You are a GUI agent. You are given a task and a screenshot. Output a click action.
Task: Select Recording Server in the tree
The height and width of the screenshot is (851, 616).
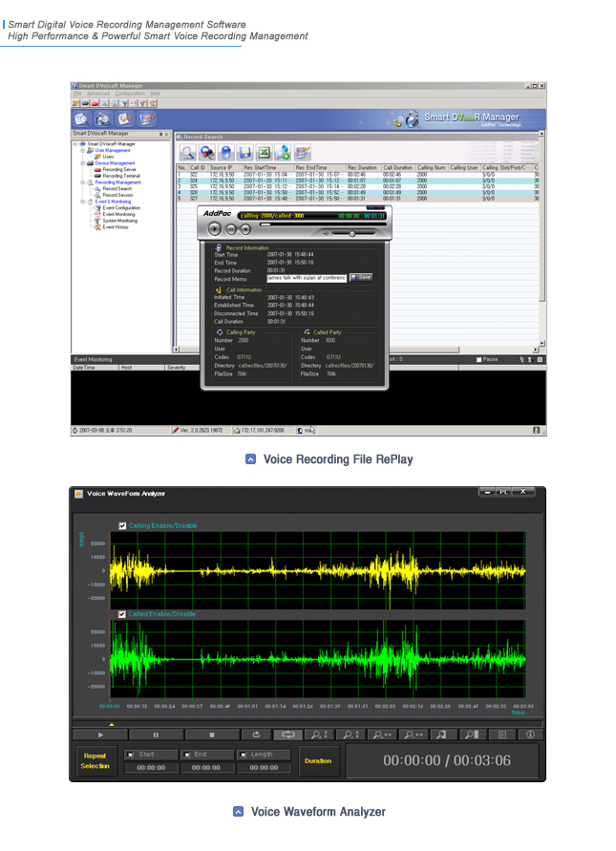pyautogui.click(x=119, y=169)
